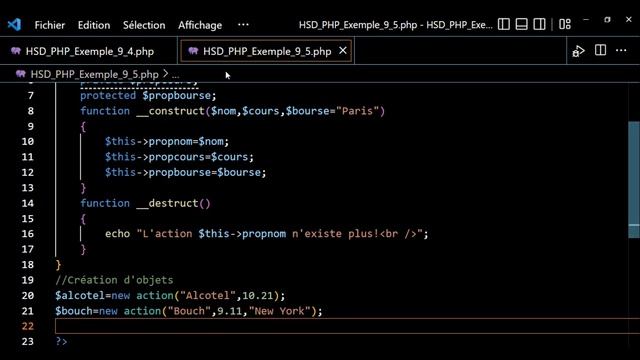Toggle the bottom panel layout icon
The width and height of the screenshot is (640, 360).
coord(522,24)
